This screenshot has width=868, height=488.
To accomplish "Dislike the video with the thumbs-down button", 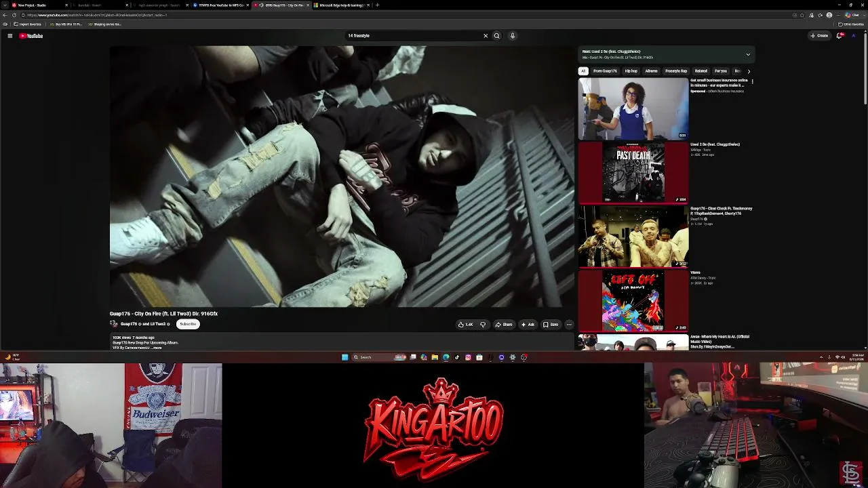I will tap(483, 325).
